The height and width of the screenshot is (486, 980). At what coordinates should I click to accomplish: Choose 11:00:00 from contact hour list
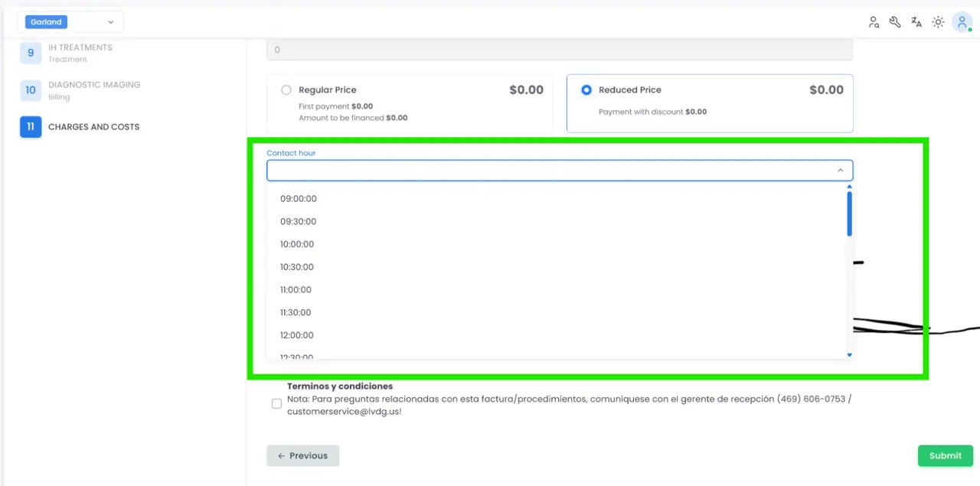559,289
